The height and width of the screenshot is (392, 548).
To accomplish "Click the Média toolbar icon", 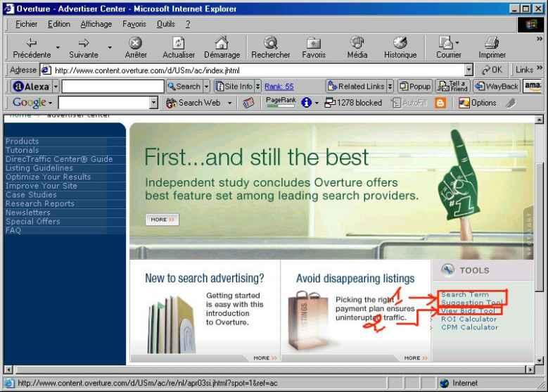I will [357, 44].
